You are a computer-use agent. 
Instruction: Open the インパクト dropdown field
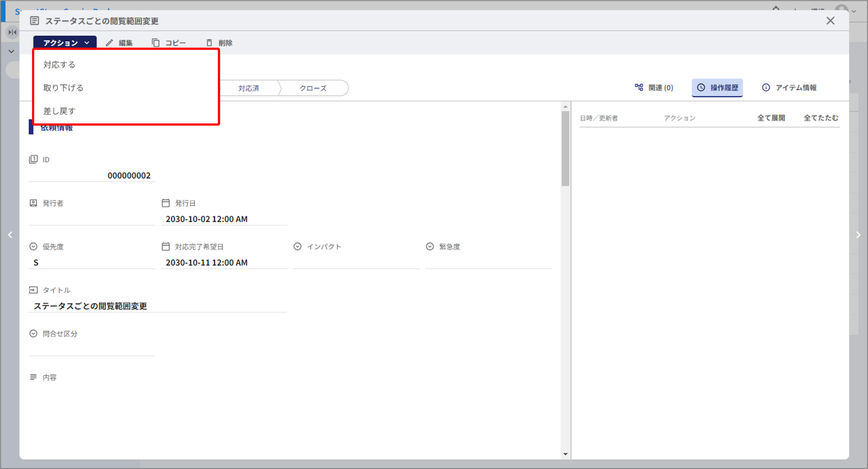click(x=356, y=262)
